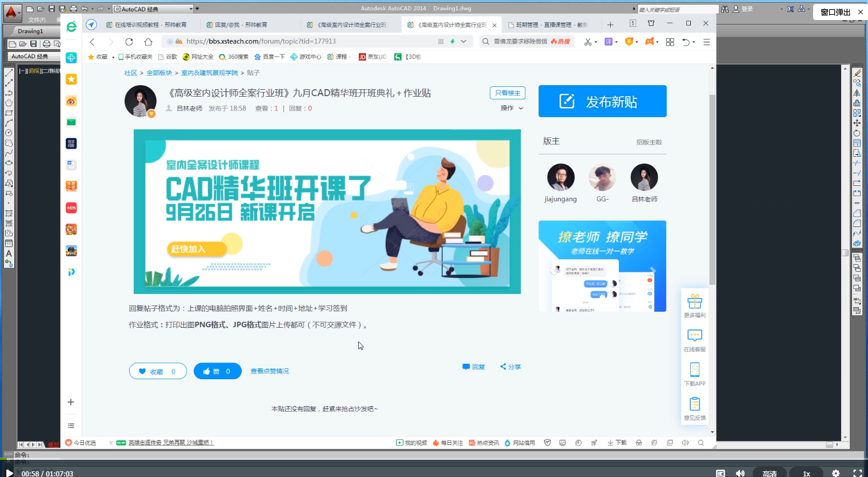The image size is (868, 477).
Task: Click the scissors screenshot tool icon
Action: (x=587, y=42)
